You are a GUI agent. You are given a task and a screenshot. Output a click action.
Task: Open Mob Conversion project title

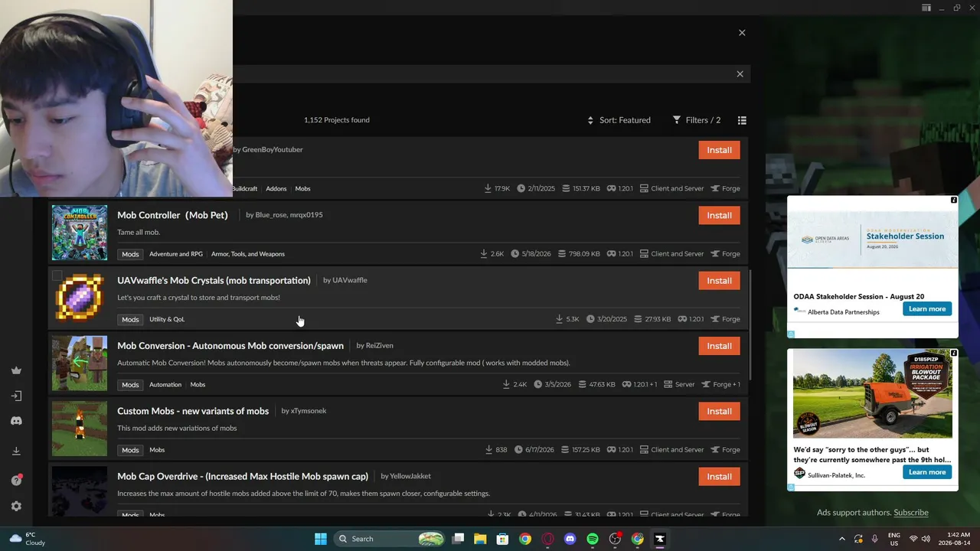[x=230, y=346]
